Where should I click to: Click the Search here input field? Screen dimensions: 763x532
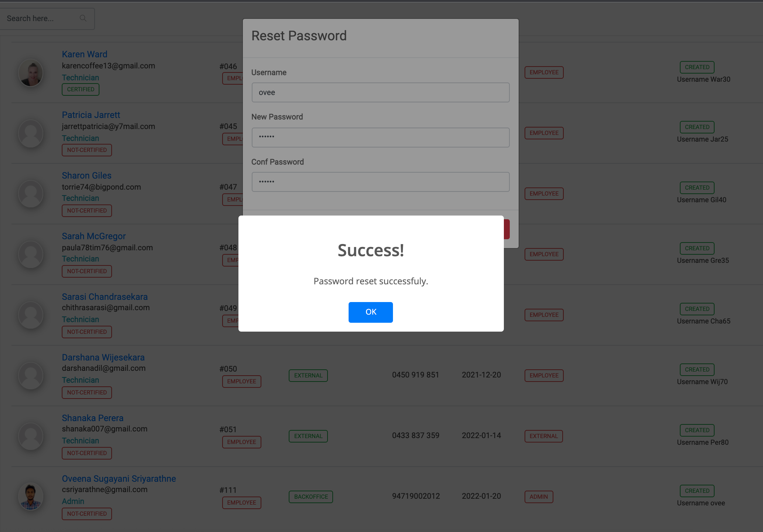(41, 18)
